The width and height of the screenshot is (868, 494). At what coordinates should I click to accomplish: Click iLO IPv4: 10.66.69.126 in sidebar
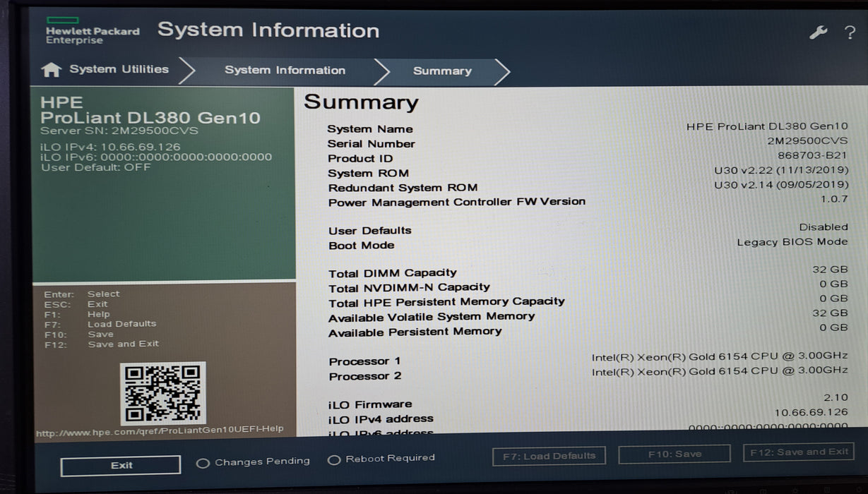click(x=110, y=147)
